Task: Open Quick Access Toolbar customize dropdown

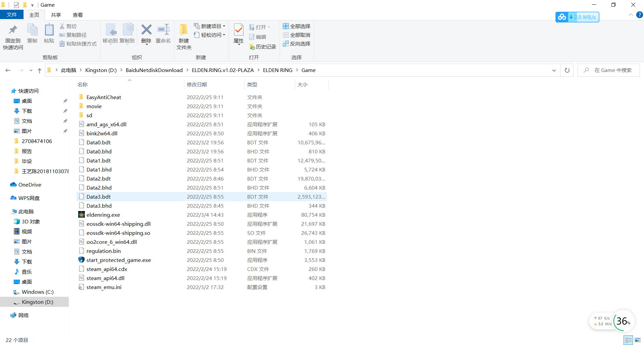Action: point(32,5)
